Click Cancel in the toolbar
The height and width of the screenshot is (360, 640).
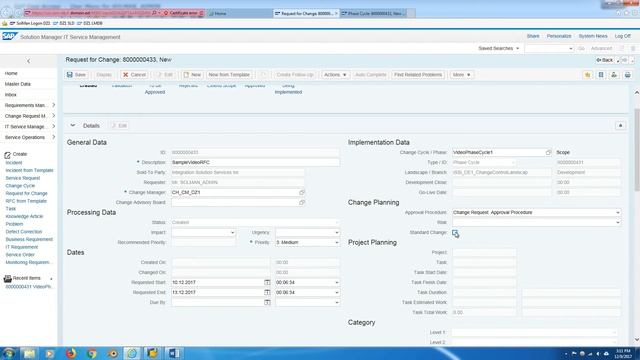point(134,75)
